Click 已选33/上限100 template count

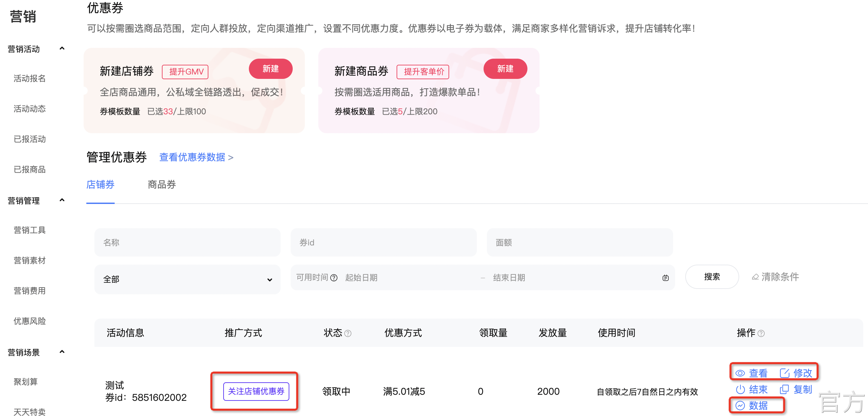pyautogui.click(x=176, y=112)
